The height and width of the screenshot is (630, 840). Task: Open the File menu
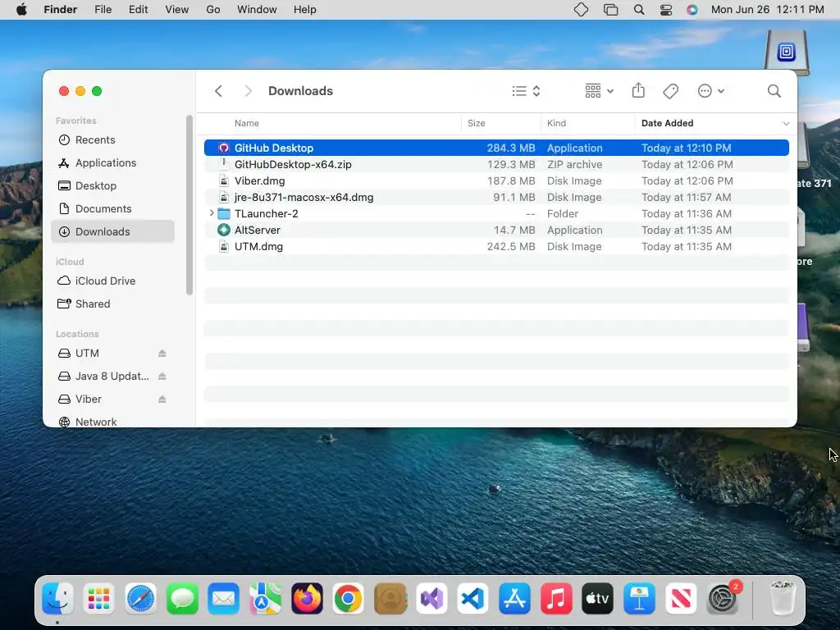coord(103,10)
